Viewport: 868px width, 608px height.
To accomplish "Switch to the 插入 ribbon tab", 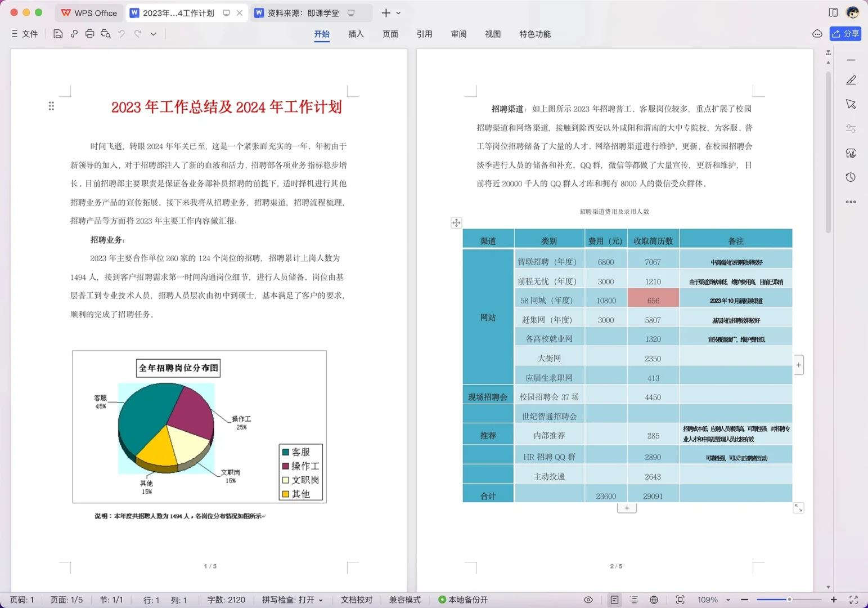I will (x=356, y=34).
